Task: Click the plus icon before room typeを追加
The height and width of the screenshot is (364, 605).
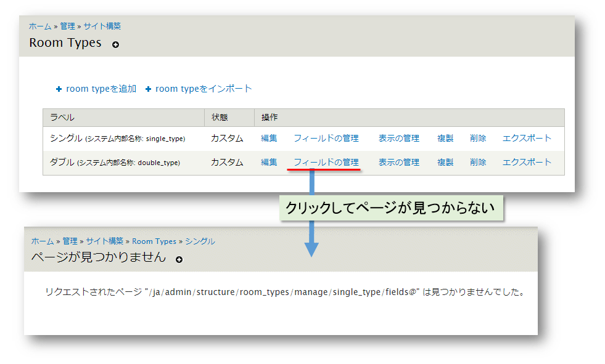Action: 59,88
